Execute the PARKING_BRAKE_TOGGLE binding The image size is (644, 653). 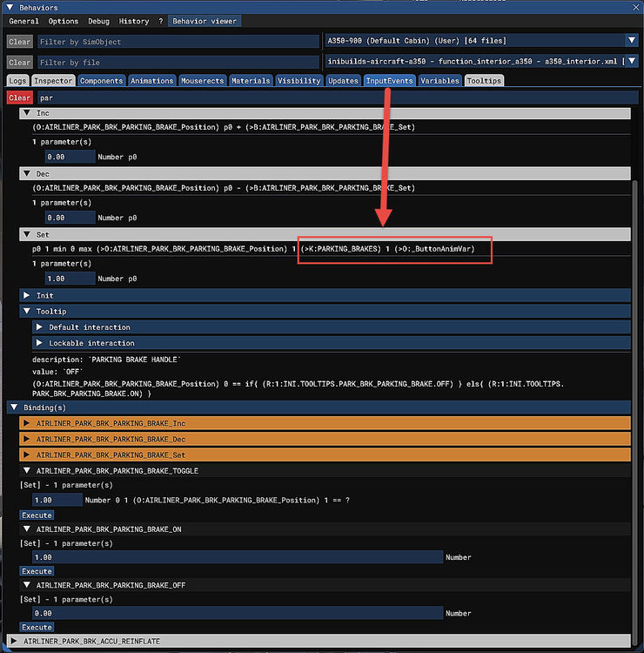(x=37, y=515)
